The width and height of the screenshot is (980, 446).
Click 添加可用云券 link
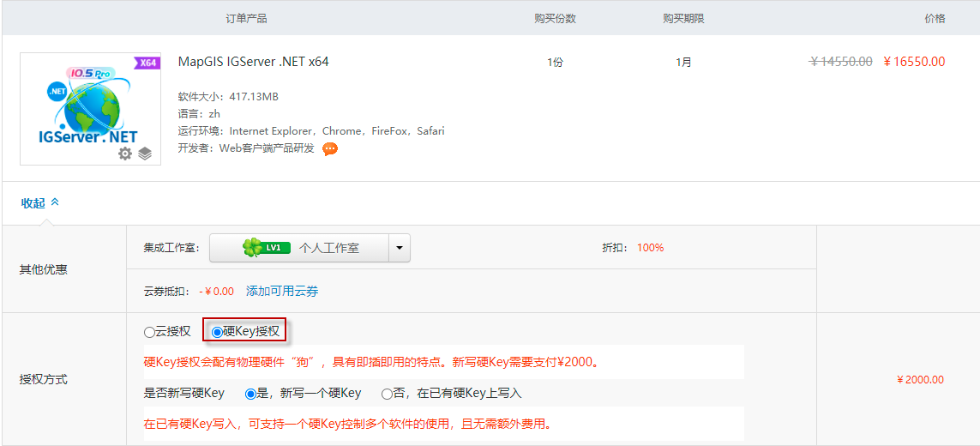(x=282, y=291)
